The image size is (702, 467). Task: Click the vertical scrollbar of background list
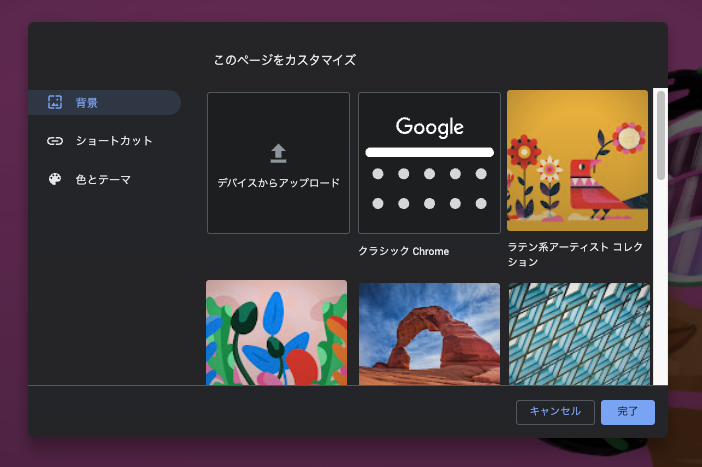[x=660, y=135]
